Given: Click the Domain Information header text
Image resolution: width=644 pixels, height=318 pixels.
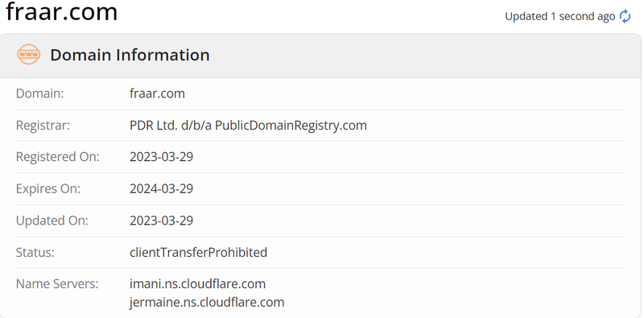Looking at the screenshot, I should (130, 55).
